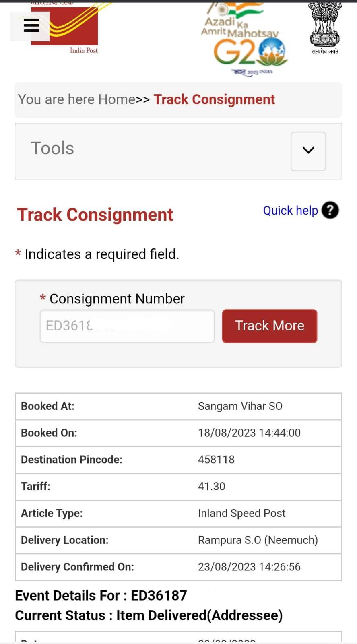Open the Quick help link

[x=290, y=211]
